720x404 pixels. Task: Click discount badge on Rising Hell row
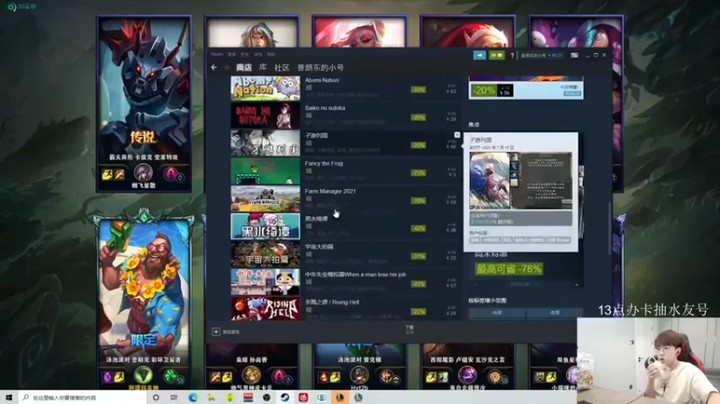point(418,312)
